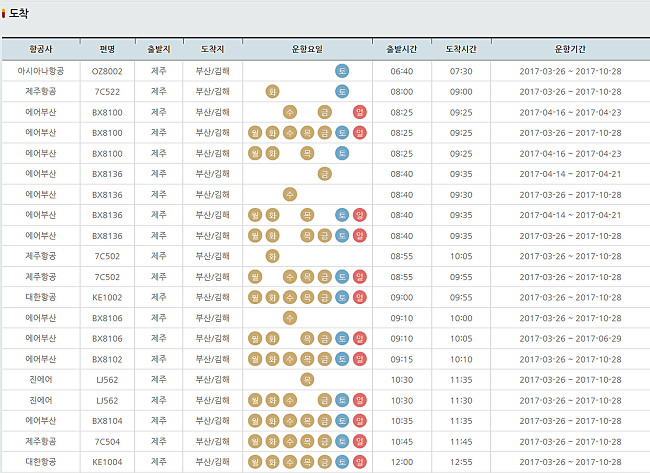Select the blue 토 icon in the KE1004 row

coord(342,462)
